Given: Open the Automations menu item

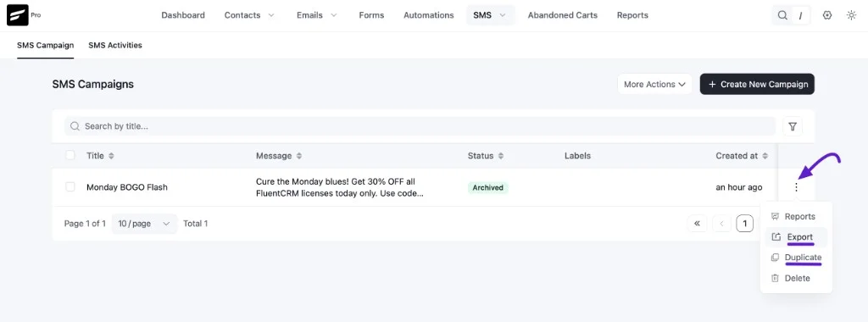Looking at the screenshot, I should (x=428, y=15).
